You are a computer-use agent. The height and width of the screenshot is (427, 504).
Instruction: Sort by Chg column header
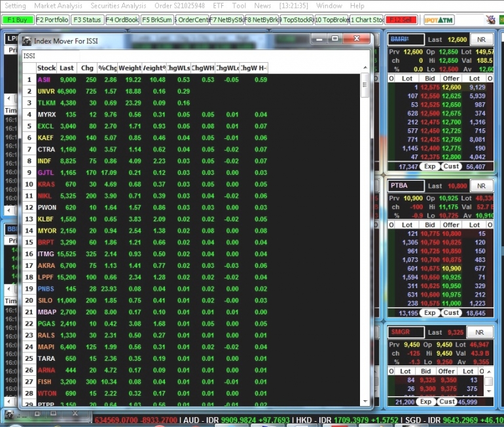[87, 68]
